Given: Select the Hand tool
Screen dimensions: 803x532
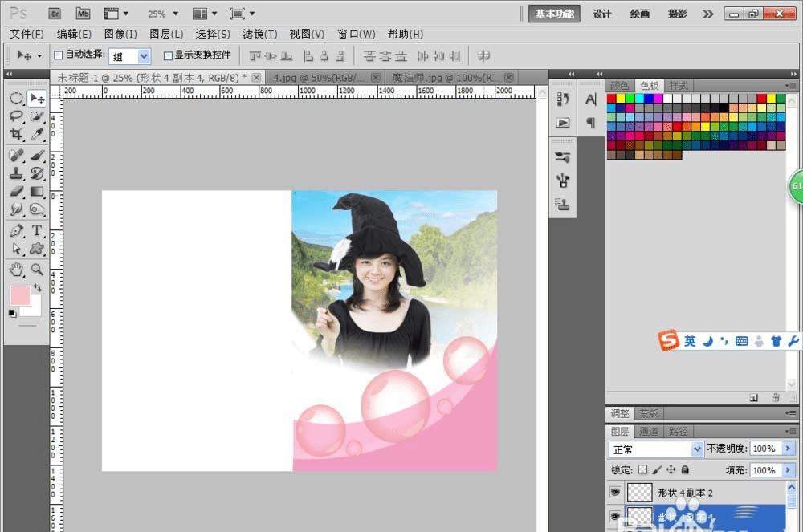Looking at the screenshot, I should click(16, 270).
